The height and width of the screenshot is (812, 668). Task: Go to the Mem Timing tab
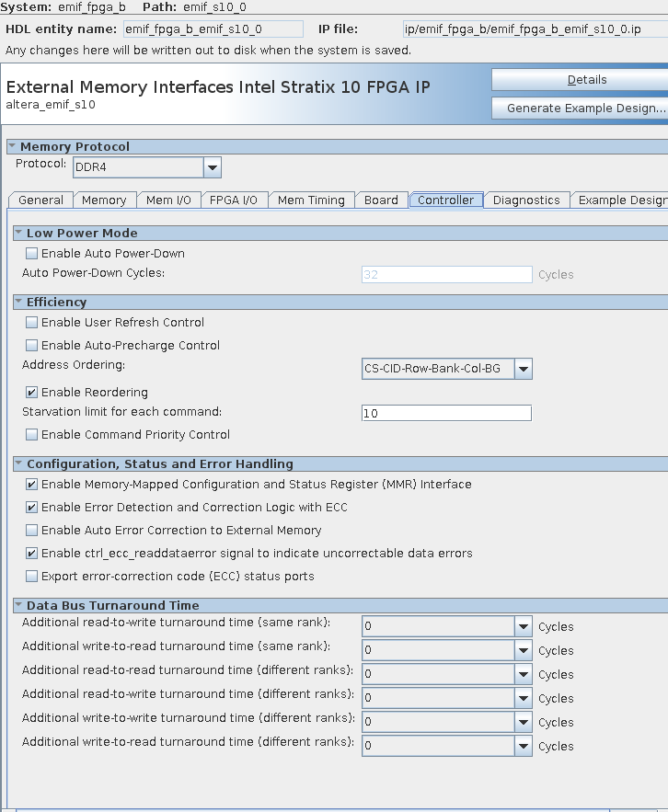(x=311, y=200)
